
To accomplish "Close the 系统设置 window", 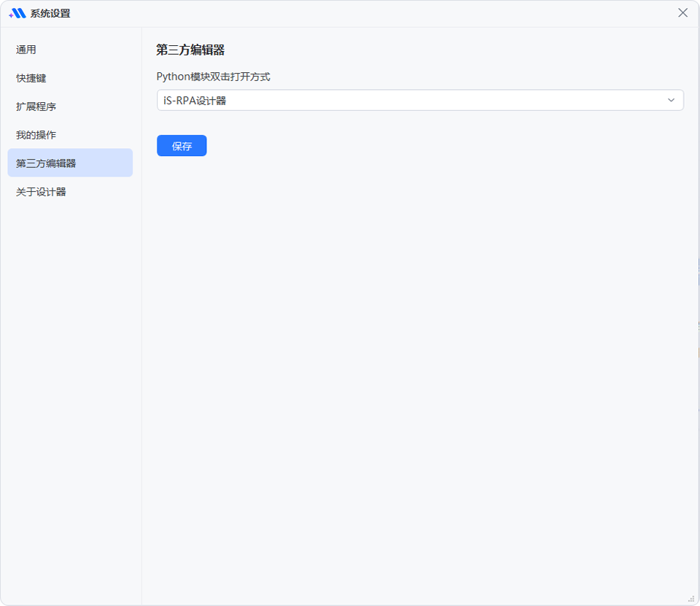I will point(682,13).
